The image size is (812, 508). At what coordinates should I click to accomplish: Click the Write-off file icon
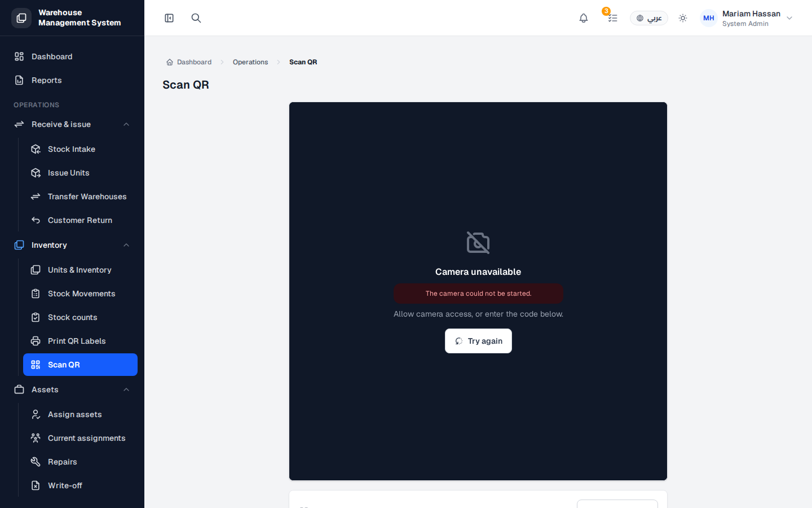[x=36, y=485]
